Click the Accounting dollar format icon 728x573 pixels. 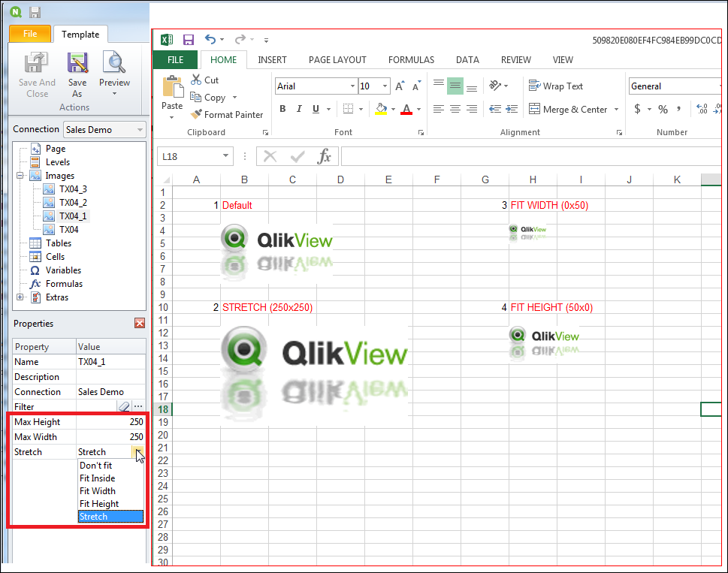[x=637, y=109]
